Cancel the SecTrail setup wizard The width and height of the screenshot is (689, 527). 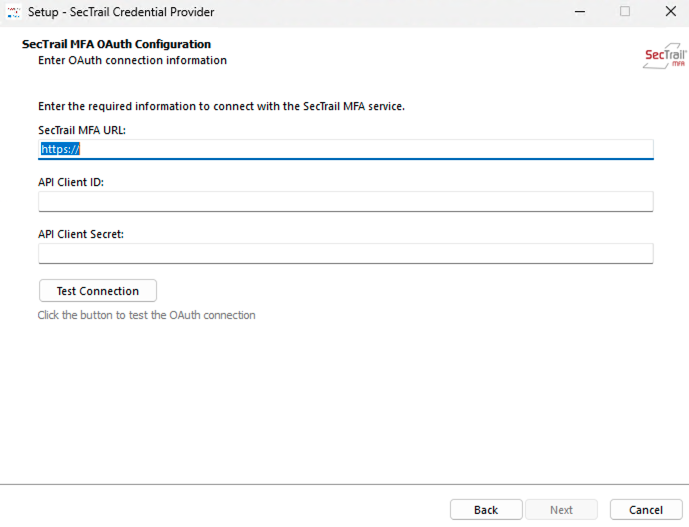pos(646,510)
